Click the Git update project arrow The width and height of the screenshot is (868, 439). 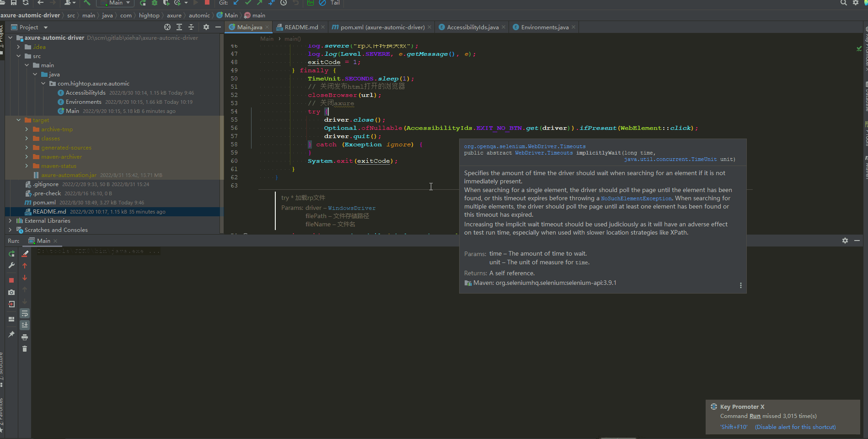[236, 3]
